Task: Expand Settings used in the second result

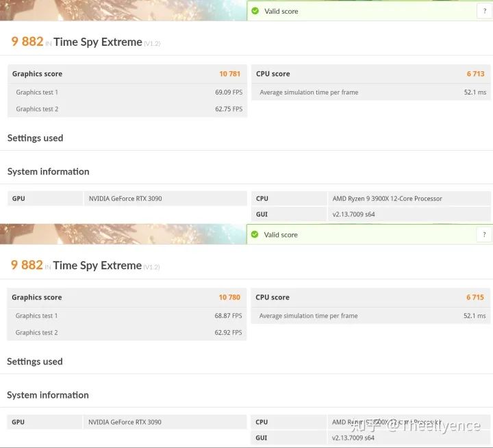Action: click(x=35, y=361)
